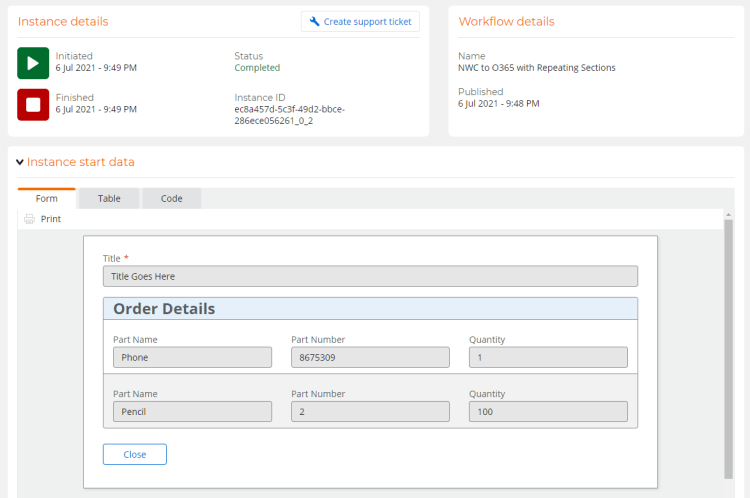
Task: Click the Part Number field showing 8675309
Action: point(370,358)
